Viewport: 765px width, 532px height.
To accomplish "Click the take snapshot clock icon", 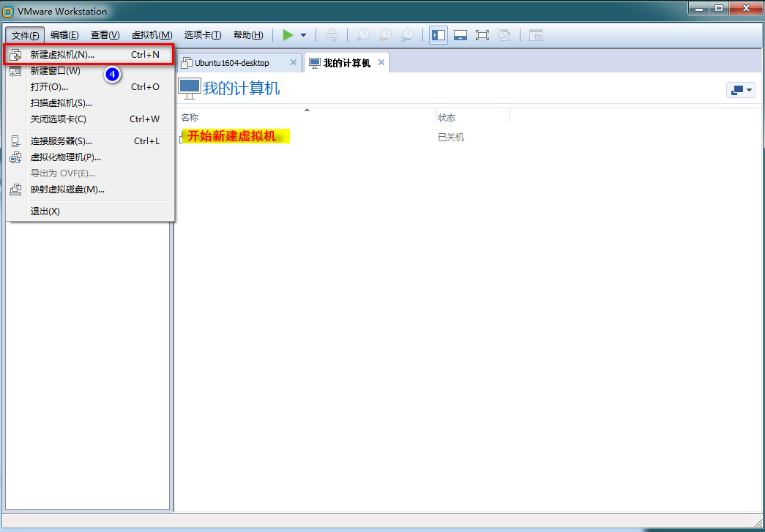I will coord(364,35).
